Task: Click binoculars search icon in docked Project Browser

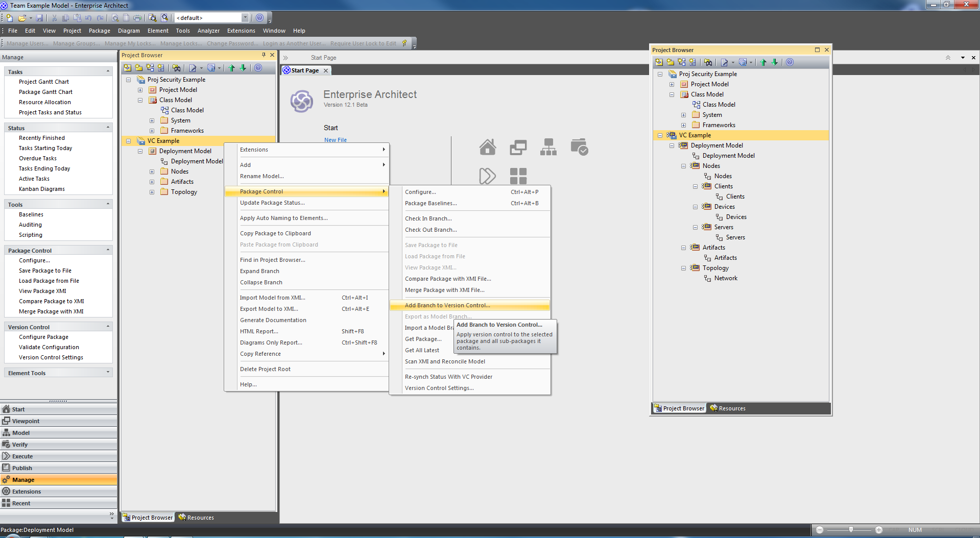Action: tap(177, 68)
